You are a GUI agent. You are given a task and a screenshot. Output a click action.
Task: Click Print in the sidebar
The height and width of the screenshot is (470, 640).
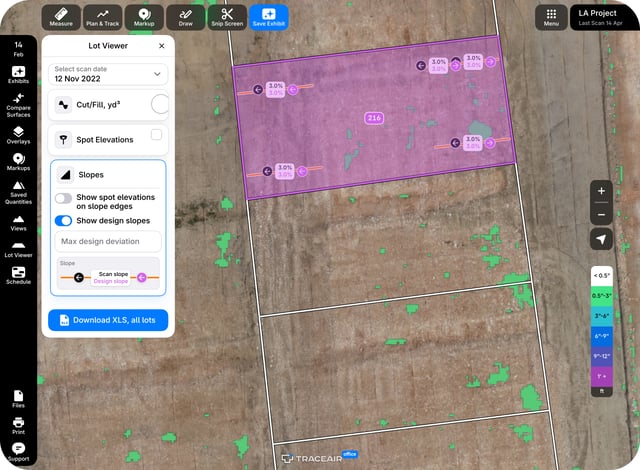click(x=18, y=426)
